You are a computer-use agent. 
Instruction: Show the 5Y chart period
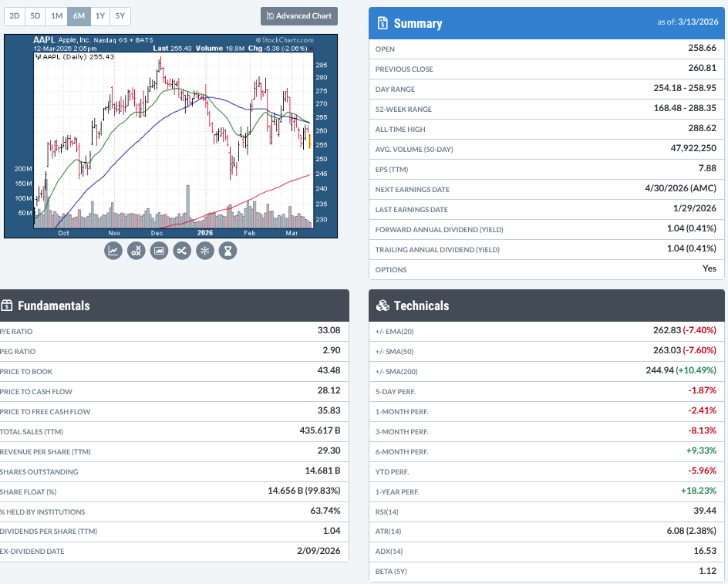120,16
